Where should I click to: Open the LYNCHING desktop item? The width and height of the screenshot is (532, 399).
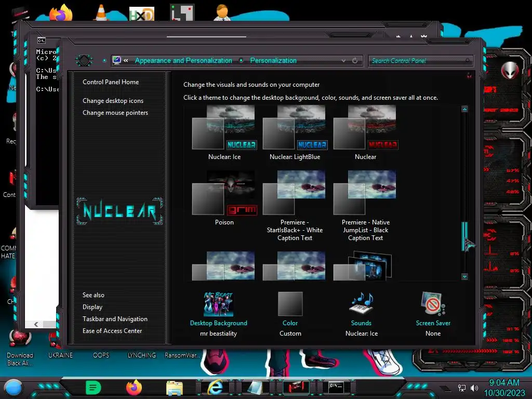coord(142,355)
